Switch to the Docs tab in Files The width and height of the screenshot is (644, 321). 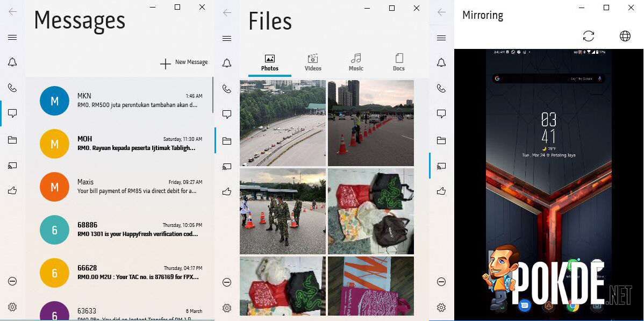click(399, 63)
